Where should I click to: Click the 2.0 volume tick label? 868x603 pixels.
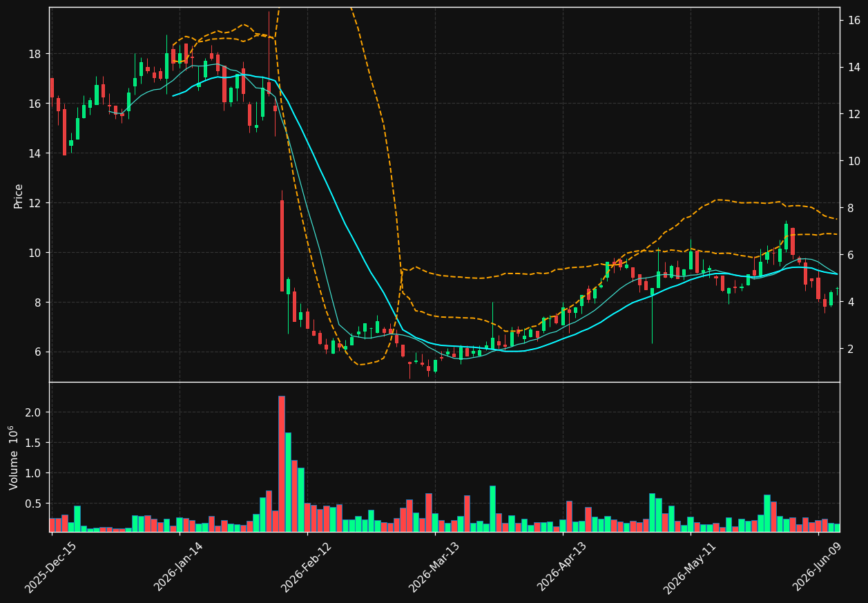point(35,412)
